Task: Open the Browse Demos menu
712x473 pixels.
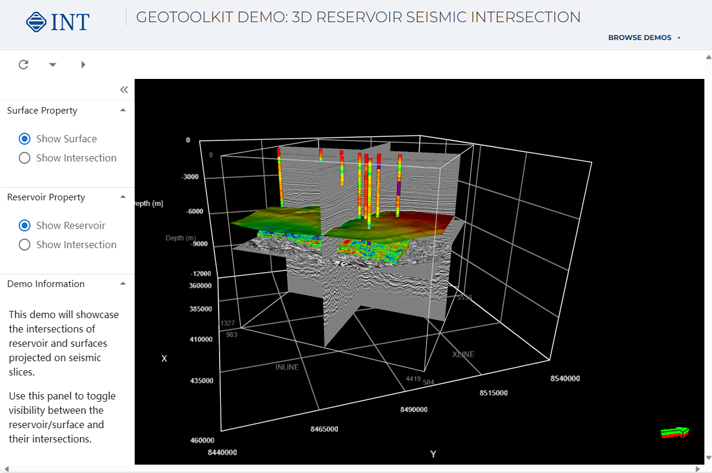Action: point(640,38)
